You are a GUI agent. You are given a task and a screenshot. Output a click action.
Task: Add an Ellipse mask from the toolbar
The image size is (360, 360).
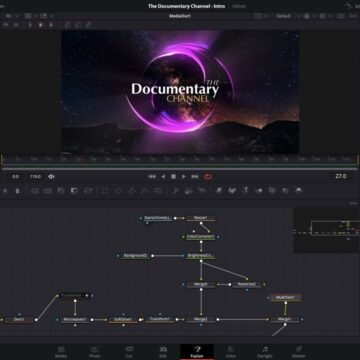point(118,191)
